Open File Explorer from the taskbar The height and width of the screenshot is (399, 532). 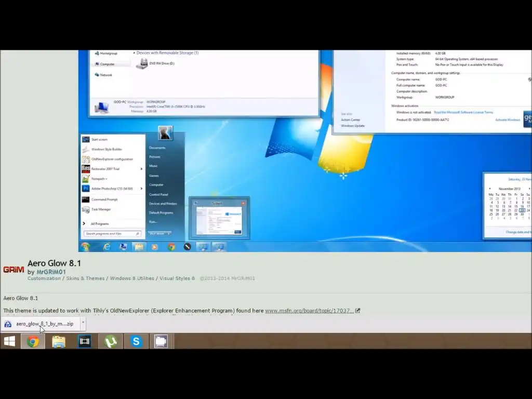coord(59,341)
